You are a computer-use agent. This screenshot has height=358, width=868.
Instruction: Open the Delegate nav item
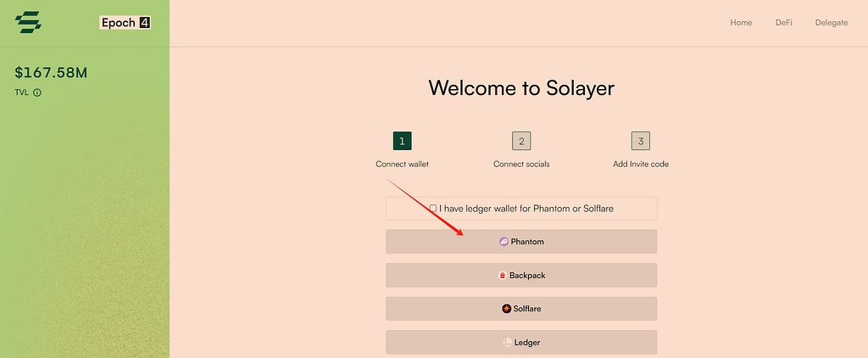(x=832, y=23)
